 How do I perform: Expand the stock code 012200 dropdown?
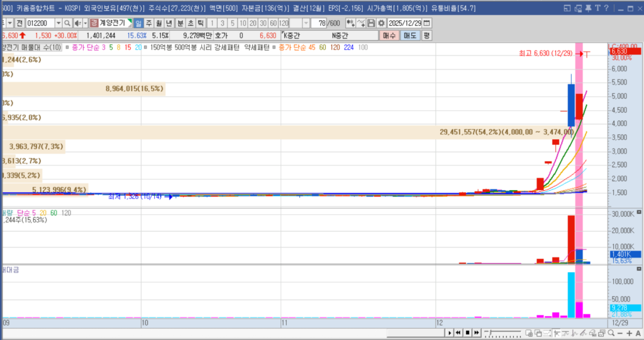(58, 23)
